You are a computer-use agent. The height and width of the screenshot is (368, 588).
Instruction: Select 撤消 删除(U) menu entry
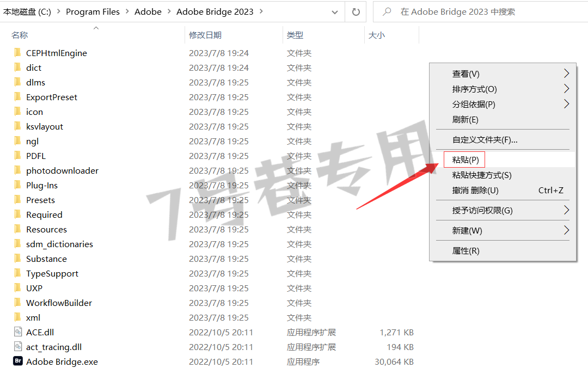coord(503,190)
